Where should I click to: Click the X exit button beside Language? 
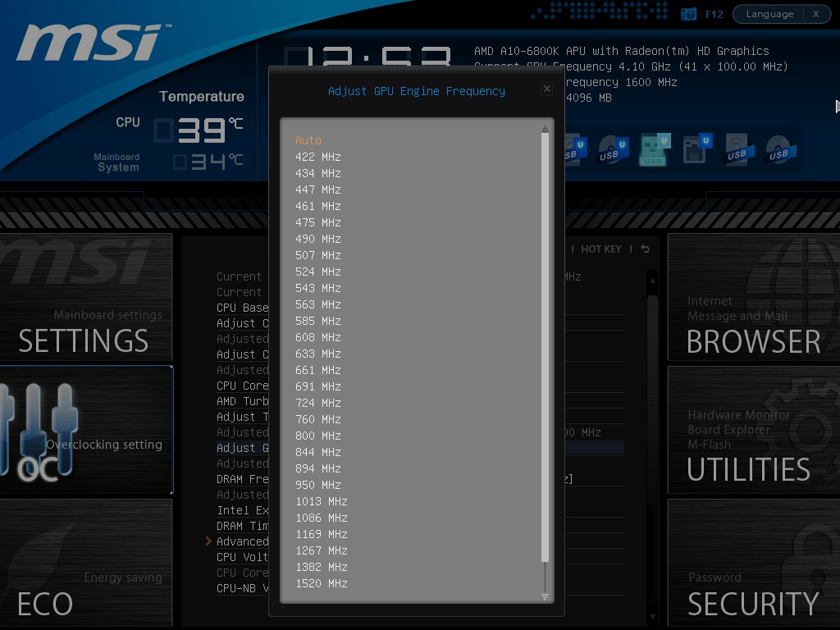816,14
